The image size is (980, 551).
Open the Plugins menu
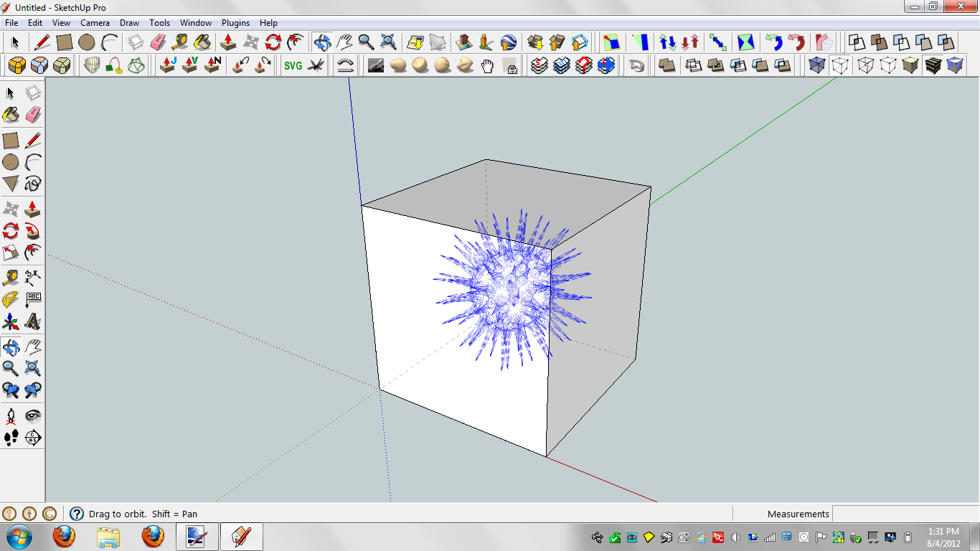[235, 23]
